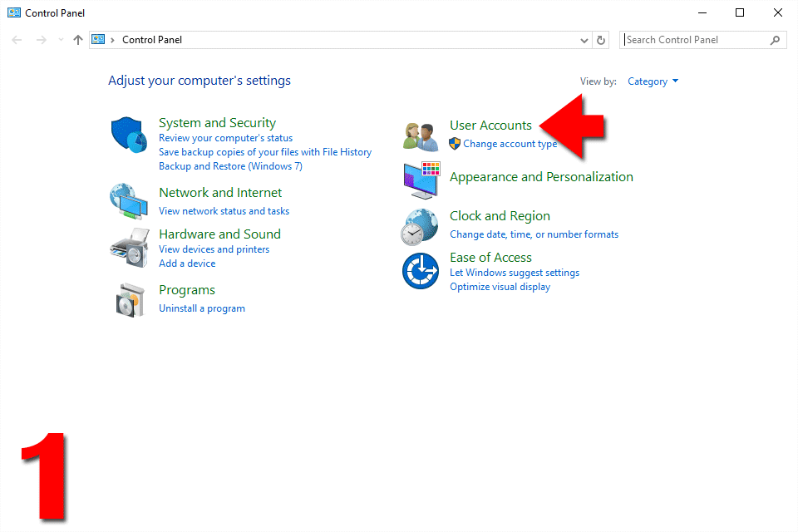Click the Optimize visual display link

click(500, 287)
